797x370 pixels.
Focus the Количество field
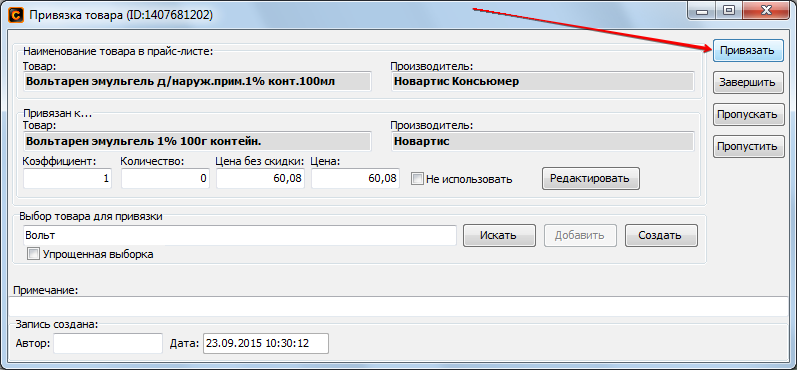click(x=165, y=178)
